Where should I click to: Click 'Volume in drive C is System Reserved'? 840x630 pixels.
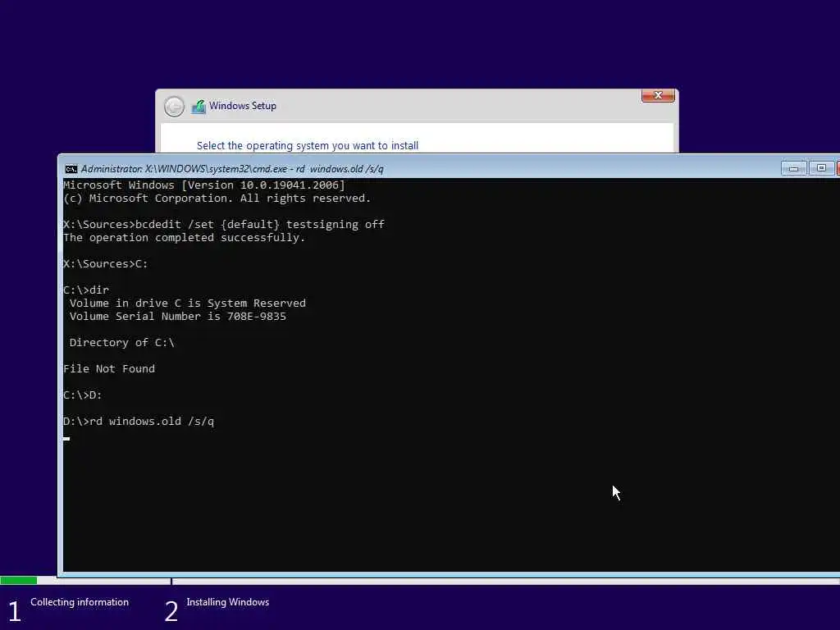point(188,304)
